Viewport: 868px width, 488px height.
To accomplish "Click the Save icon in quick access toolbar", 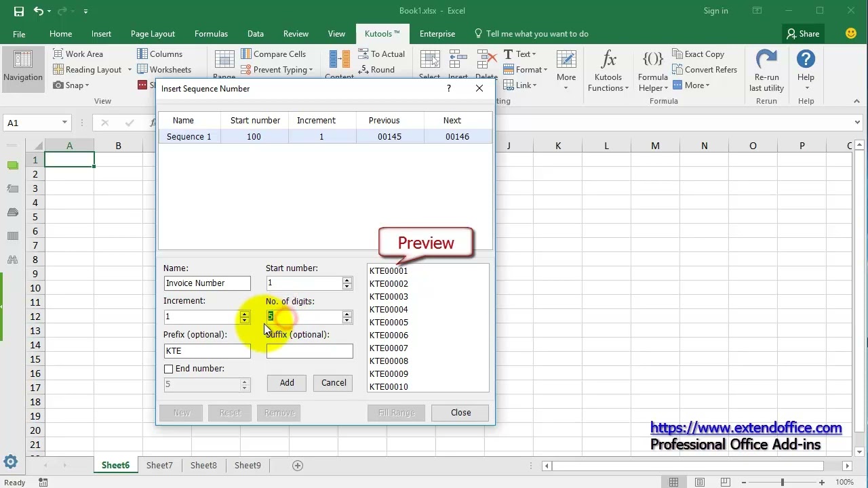I will [18, 11].
